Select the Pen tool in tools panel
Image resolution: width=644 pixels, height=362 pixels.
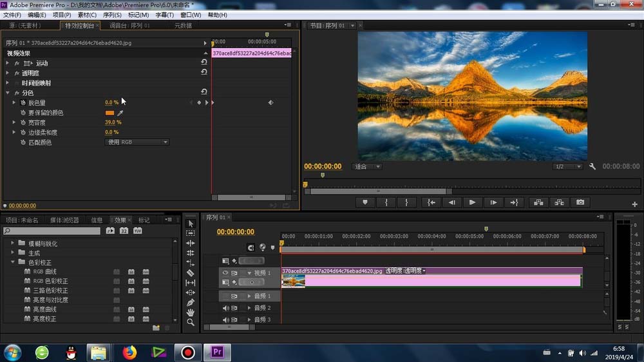pos(190,303)
